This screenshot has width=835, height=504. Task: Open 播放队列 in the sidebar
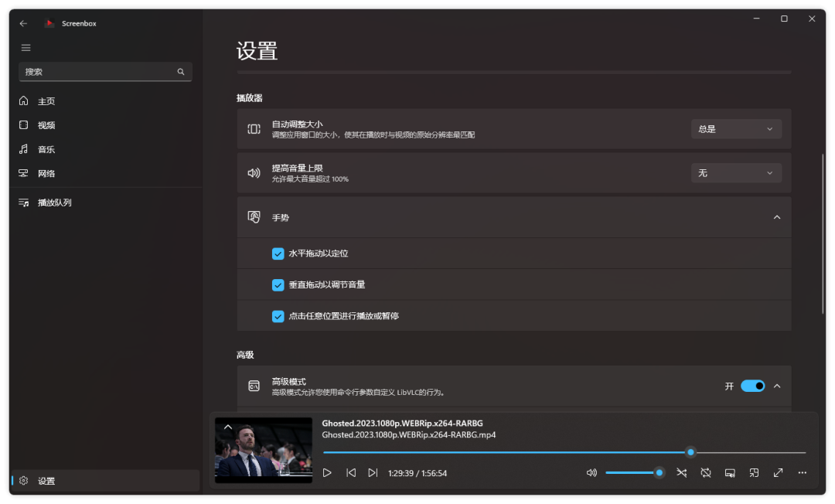[x=54, y=203]
